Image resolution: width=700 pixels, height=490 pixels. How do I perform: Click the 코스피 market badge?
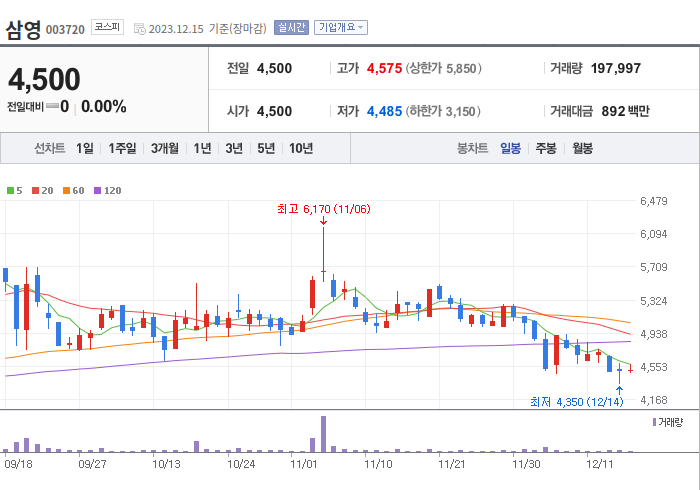tap(107, 27)
